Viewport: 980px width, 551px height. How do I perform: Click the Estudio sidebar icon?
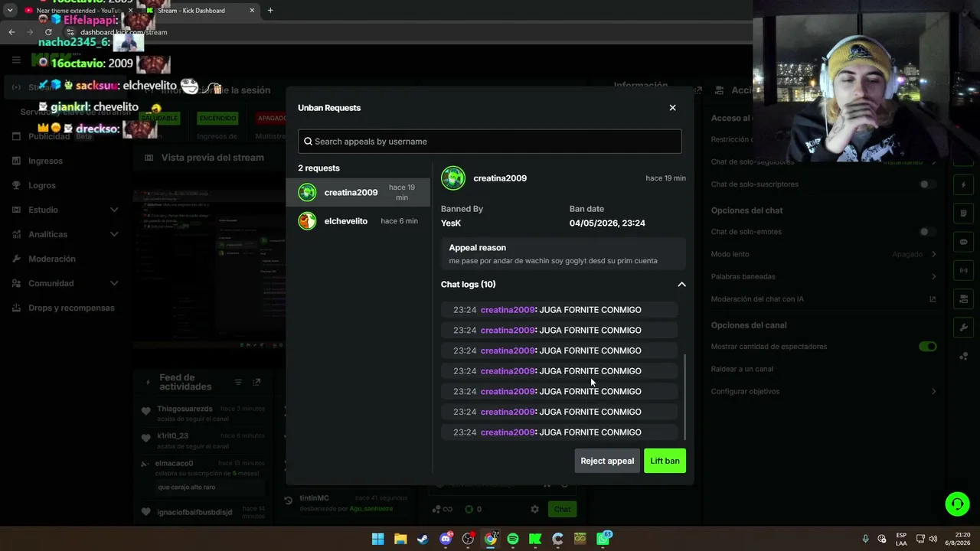pos(16,210)
